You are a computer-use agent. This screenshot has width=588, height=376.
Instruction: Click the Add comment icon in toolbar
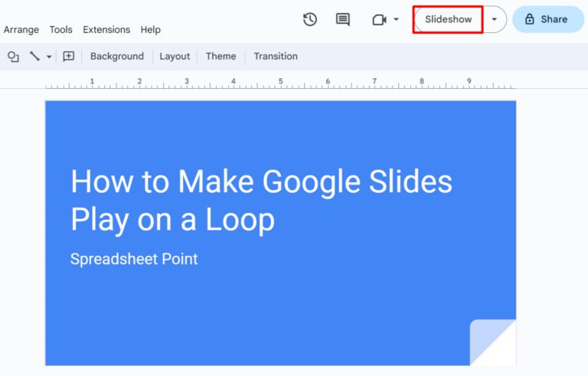tap(68, 57)
